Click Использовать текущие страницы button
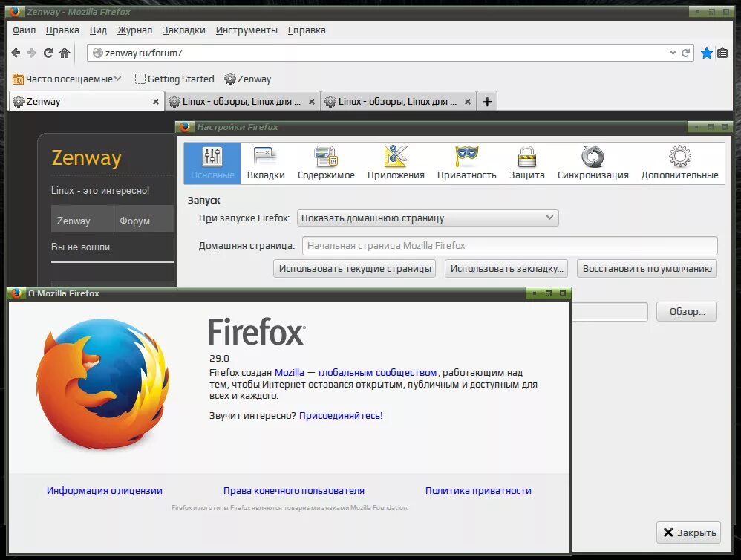 point(354,268)
